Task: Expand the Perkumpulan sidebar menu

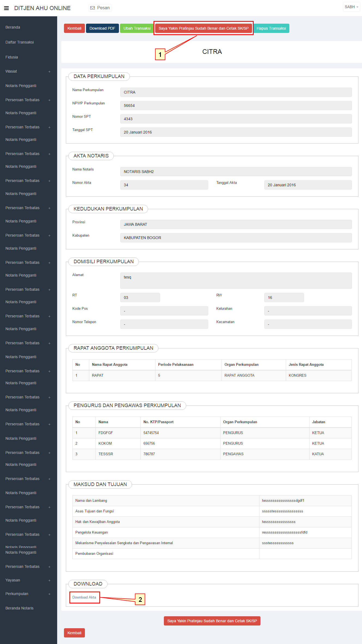Action: point(27,594)
